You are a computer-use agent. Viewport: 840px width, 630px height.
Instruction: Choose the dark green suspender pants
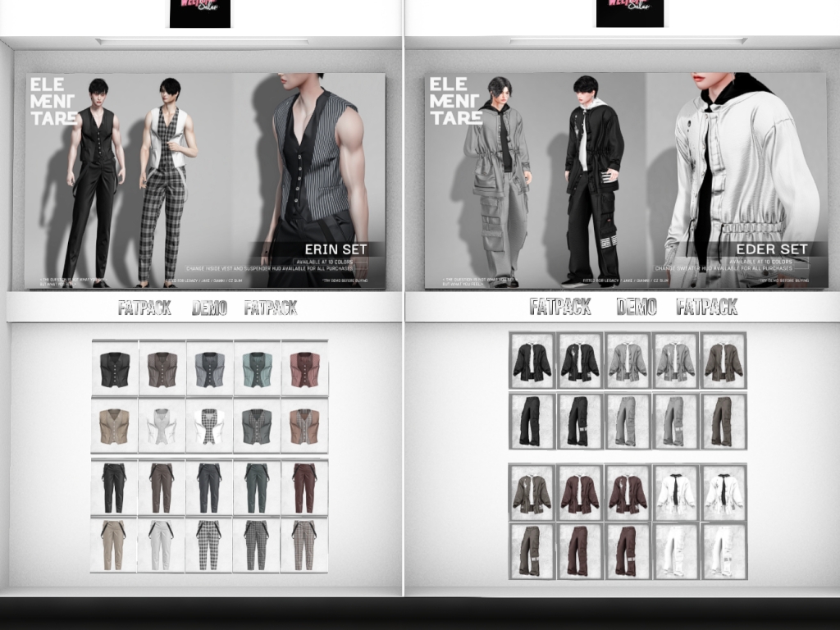257,487
